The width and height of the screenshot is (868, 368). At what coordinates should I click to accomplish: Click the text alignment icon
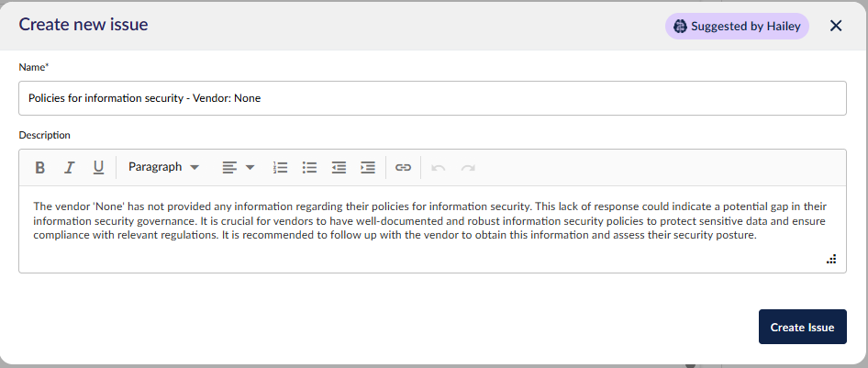[x=229, y=167]
